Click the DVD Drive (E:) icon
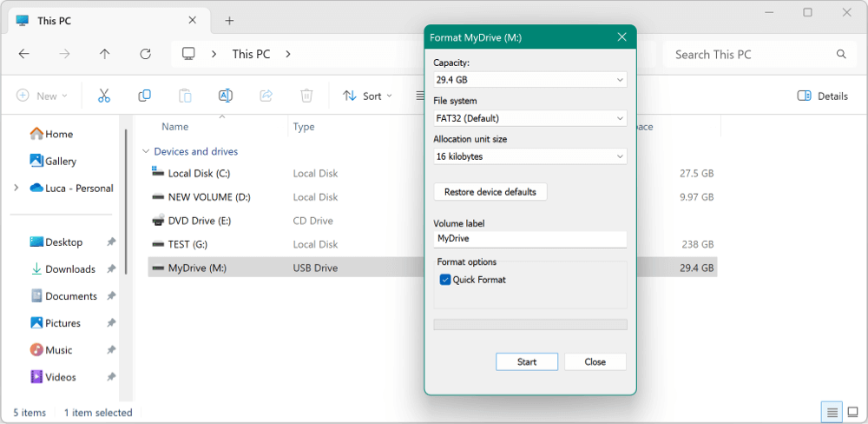Screen dimensions: 868x424 [158, 221]
